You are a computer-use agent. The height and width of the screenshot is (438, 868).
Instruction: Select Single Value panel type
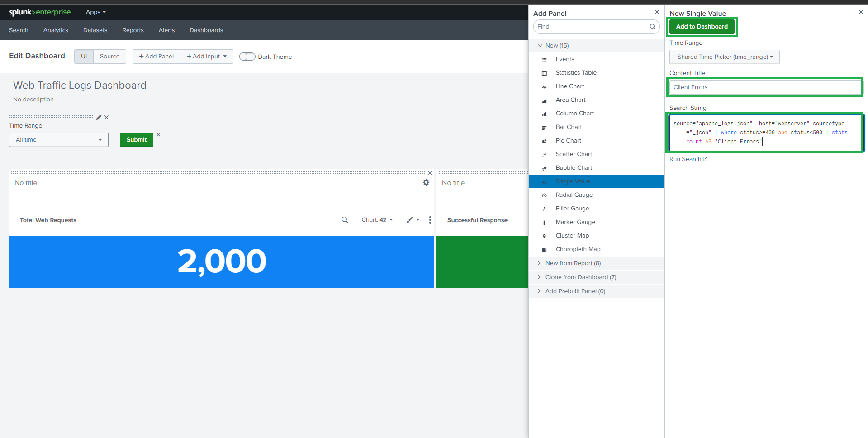(597, 181)
